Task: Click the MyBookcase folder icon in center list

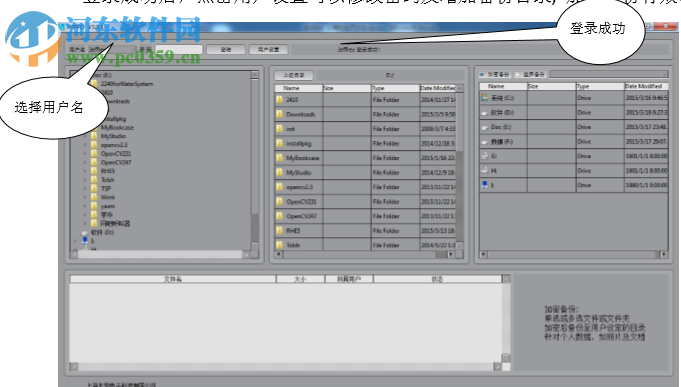Action: 280,158
